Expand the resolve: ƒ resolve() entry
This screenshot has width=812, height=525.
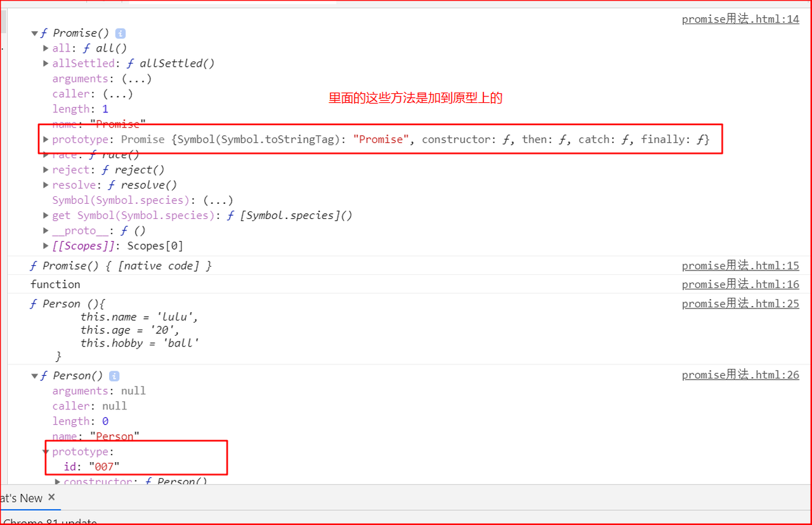[46, 185]
